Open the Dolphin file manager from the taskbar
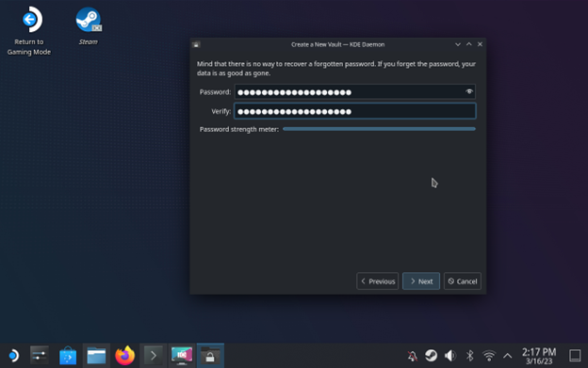 [x=96, y=355]
